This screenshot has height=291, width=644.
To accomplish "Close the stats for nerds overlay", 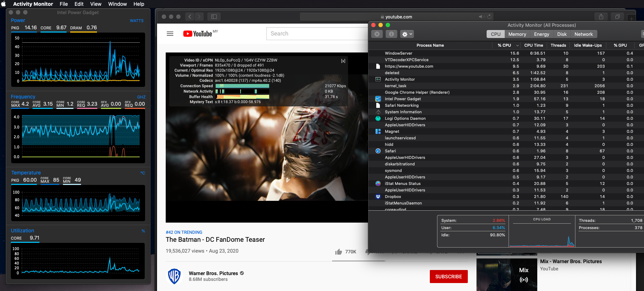I will point(343,61).
